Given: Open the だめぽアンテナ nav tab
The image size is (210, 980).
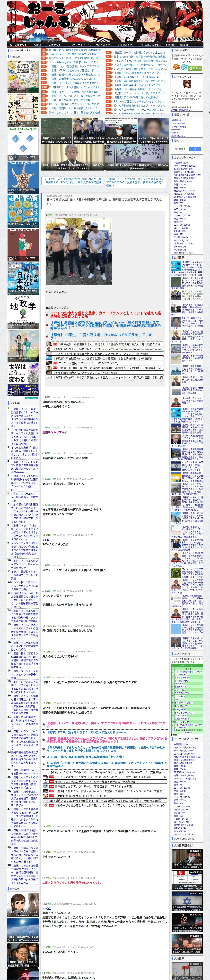Looking at the screenshot, I should pyautogui.click(x=54, y=45).
